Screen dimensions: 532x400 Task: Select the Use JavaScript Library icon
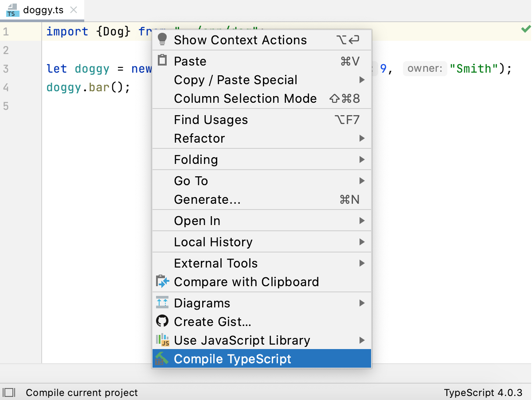(162, 340)
